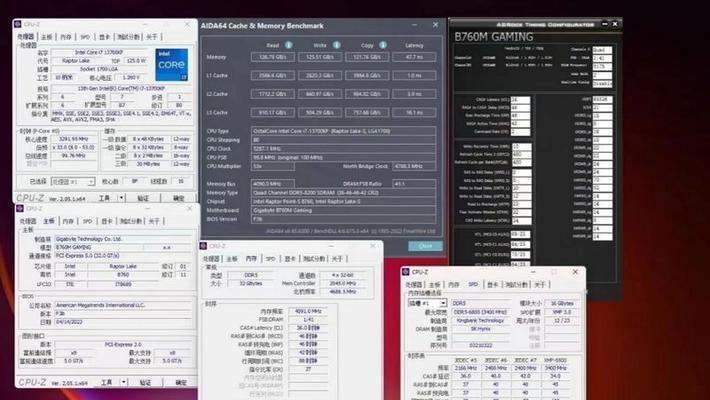The height and width of the screenshot is (400, 710).
Task: Click Memory Latency result 47.7 ns
Action: tap(414, 57)
